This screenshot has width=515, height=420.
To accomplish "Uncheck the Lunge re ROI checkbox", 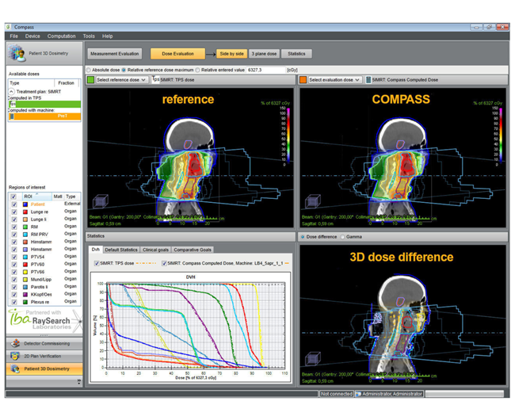I will coord(14,212).
